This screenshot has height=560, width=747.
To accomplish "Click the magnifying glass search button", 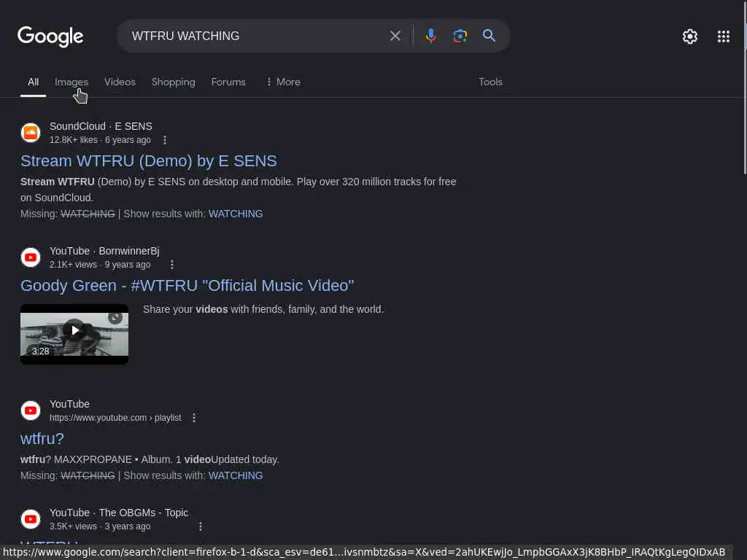I will 489,36.
